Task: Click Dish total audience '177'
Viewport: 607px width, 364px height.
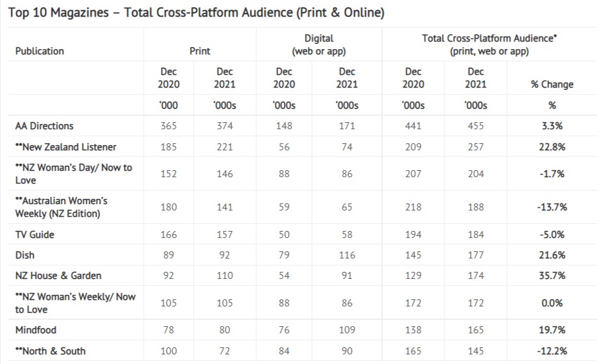Action: [475, 255]
